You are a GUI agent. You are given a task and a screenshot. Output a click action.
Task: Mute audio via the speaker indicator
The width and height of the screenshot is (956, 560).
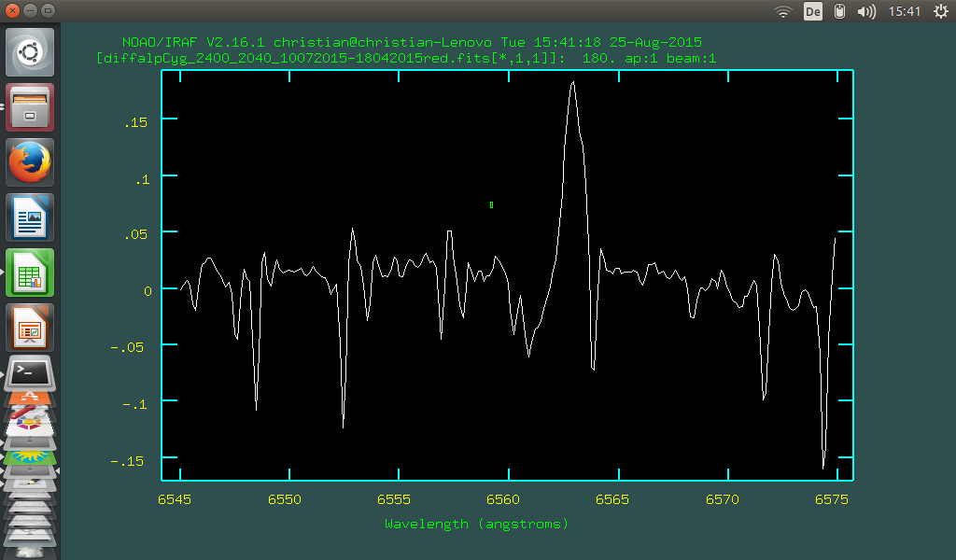(866, 11)
